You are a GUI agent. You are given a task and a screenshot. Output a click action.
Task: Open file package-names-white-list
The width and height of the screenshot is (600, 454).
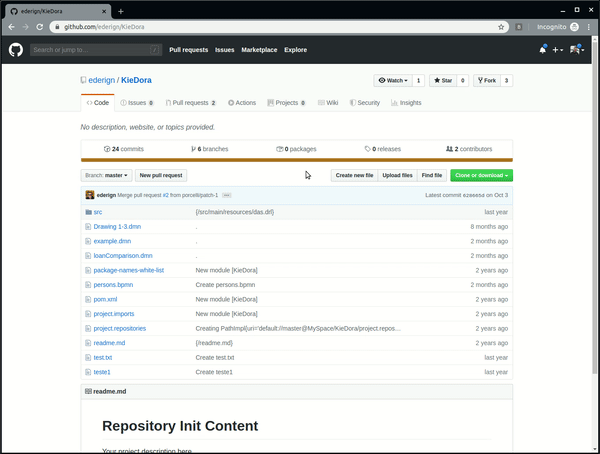click(x=129, y=270)
